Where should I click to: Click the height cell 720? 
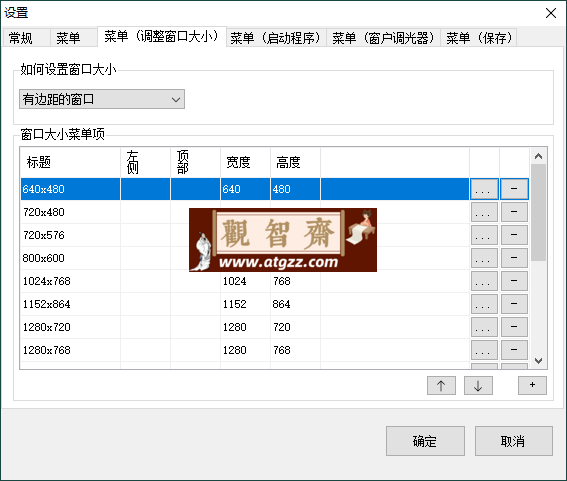295,327
